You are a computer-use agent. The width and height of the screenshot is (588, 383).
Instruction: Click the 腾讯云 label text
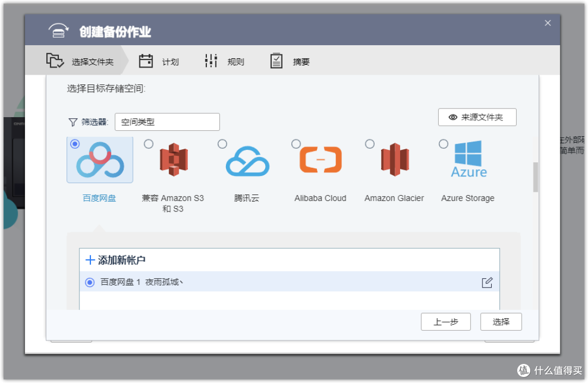247,198
